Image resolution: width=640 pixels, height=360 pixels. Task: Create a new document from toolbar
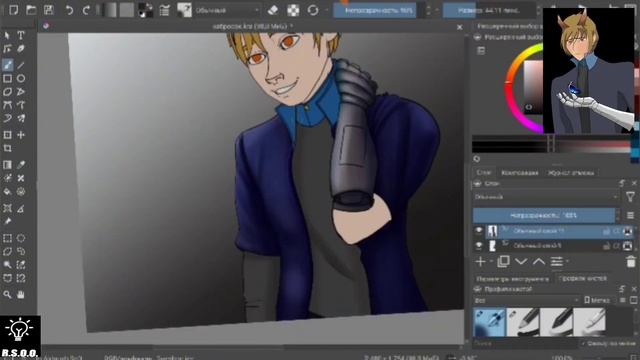(13, 10)
